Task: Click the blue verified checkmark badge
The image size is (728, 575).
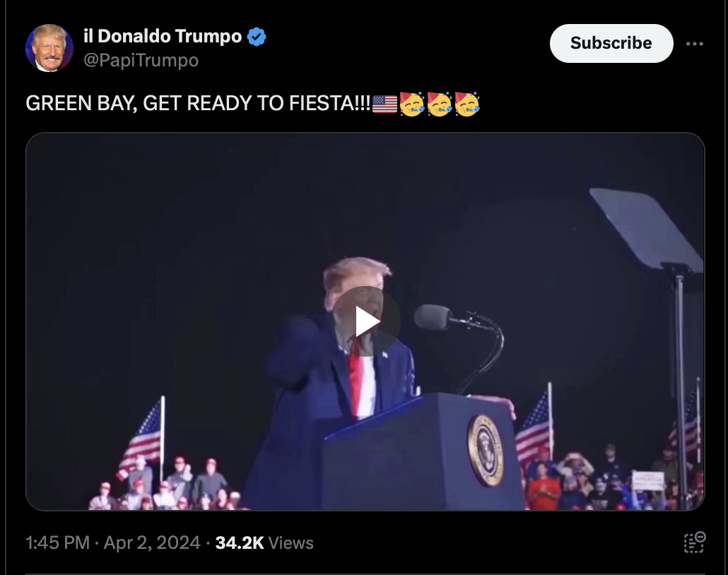Action: pos(257,37)
